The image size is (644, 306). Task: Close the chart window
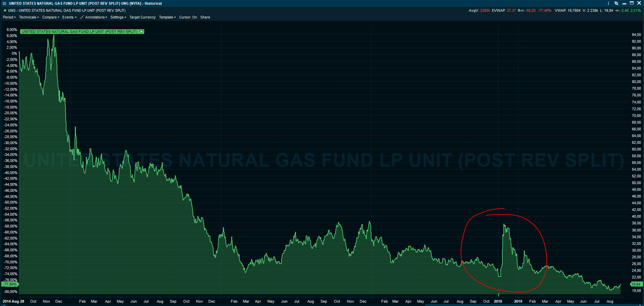click(x=639, y=3)
